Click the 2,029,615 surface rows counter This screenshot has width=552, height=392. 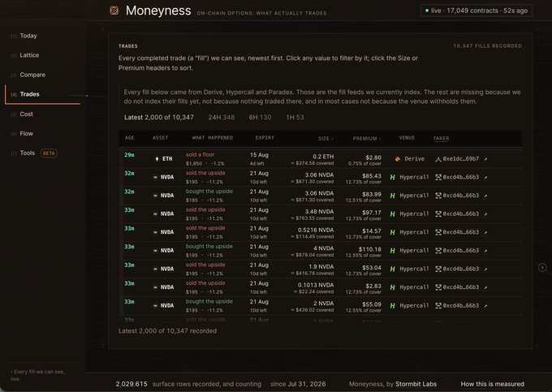click(132, 384)
